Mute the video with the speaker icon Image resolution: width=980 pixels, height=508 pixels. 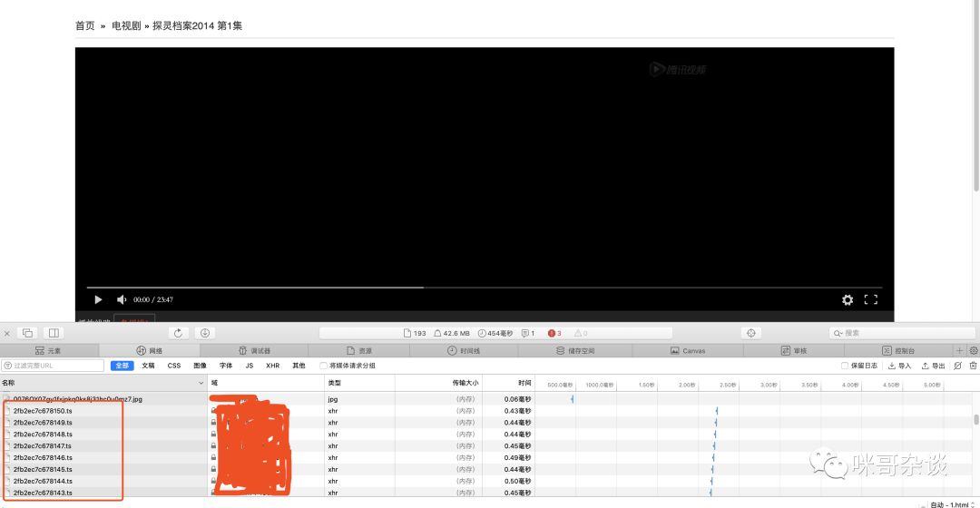[x=122, y=299]
